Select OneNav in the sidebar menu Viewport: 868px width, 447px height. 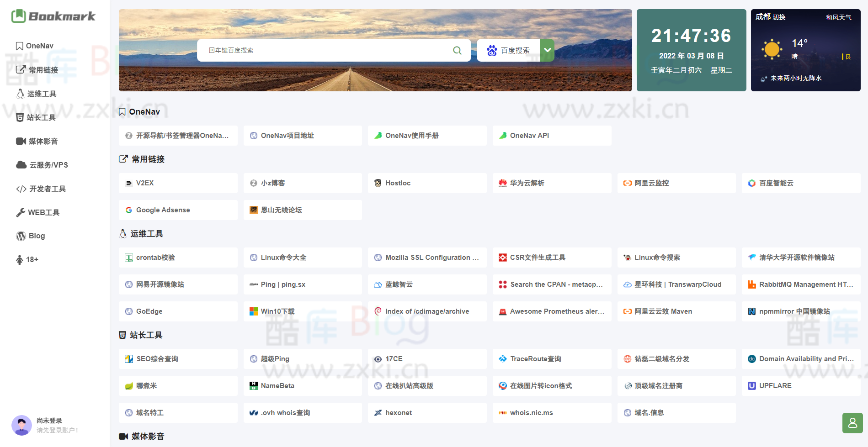[x=40, y=46]
